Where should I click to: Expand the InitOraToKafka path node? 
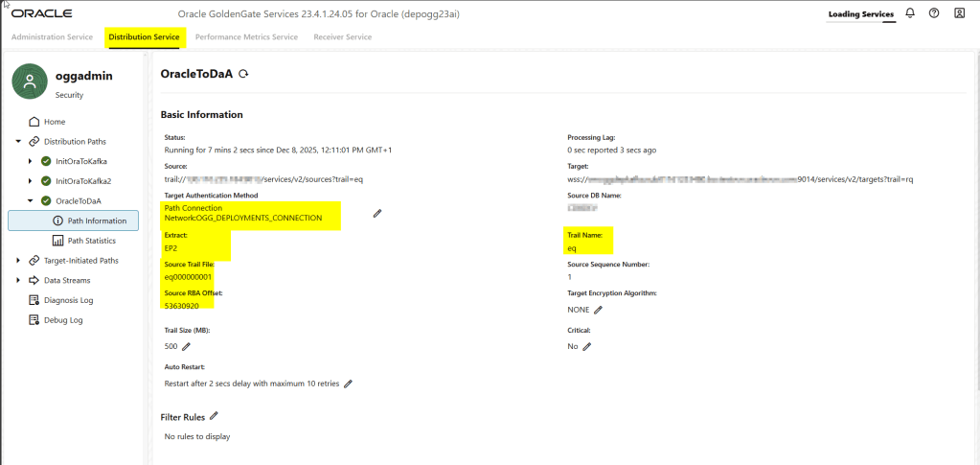(x=31, y=160)
